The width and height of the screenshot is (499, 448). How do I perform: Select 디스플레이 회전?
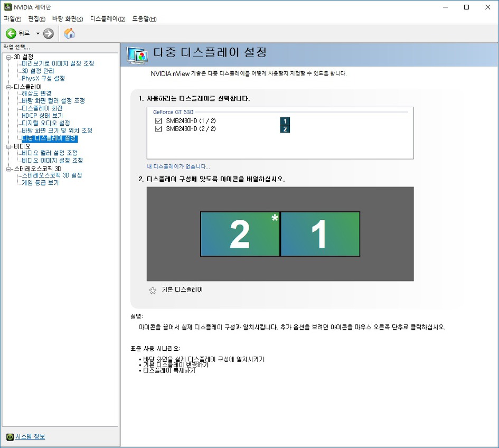coord(42,108)
